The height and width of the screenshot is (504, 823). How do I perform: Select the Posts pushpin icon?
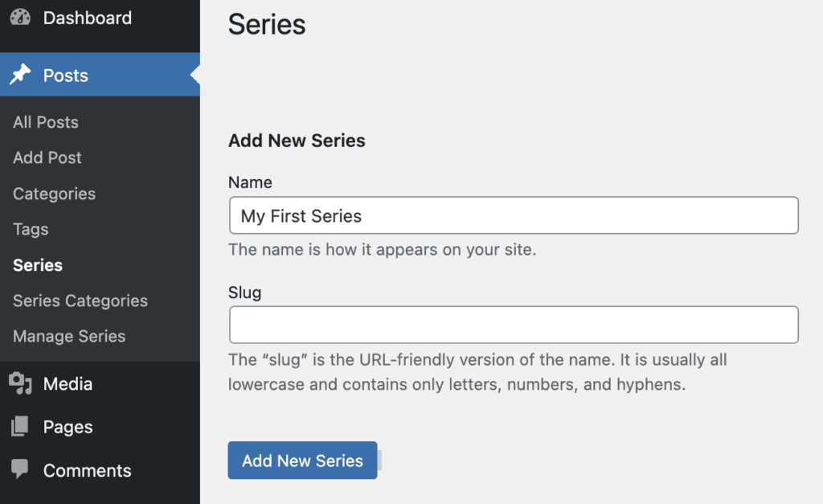tap(19, 75)
